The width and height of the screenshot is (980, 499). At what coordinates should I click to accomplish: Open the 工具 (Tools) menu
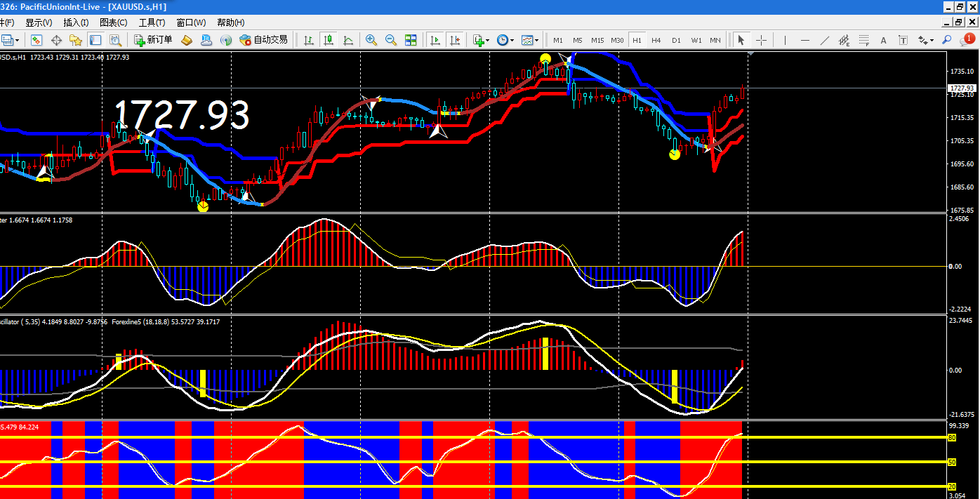[152, 22]
